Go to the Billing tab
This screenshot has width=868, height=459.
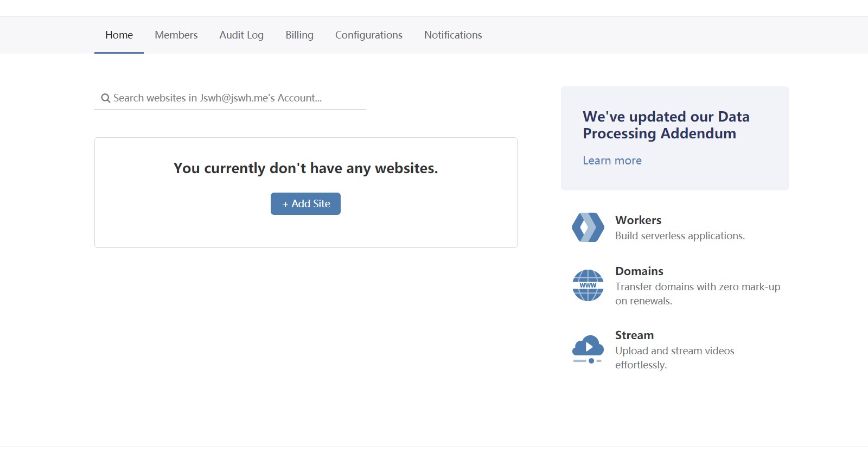pyautogui.click(x=299, y=35)
